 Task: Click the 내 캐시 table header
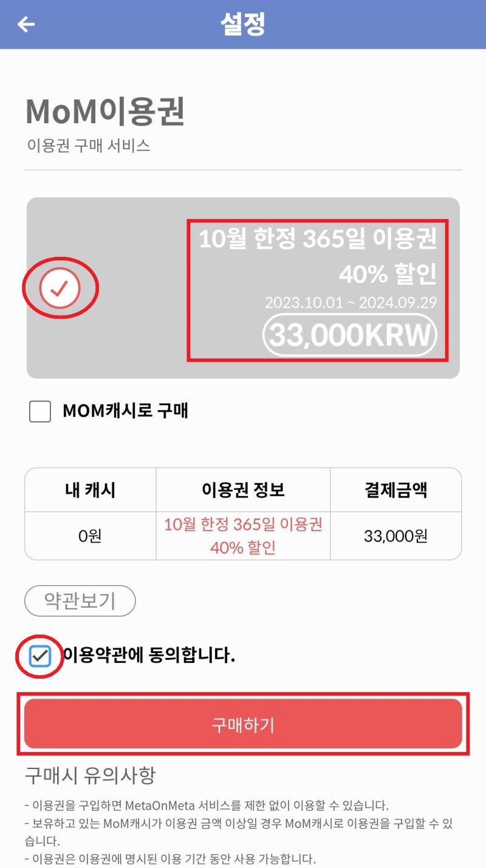point(89,490)
